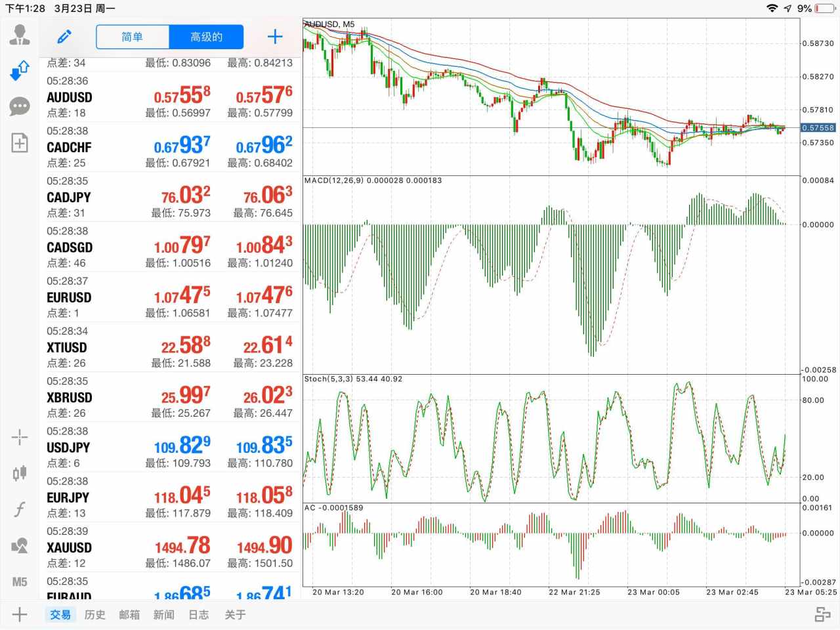Tap the pencil edit symbols icon
Image resolution: width=840 pixels, height=630 pixels.
(x=64, y=37)
